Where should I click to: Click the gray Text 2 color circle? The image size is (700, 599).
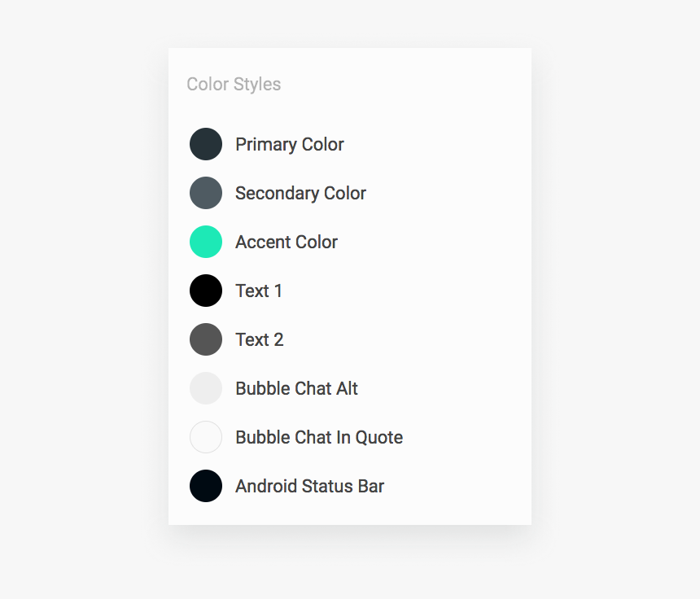click(x=206, y=339)
